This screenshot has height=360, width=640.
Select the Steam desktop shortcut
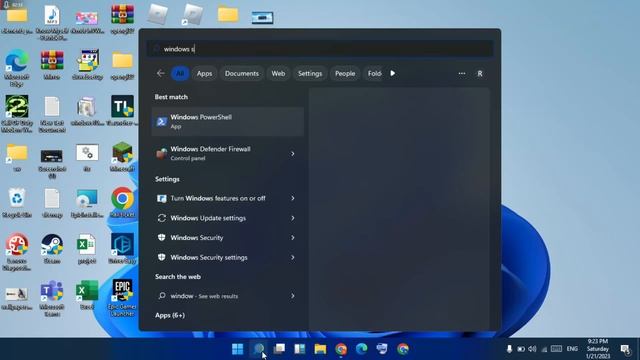pos(52,249)
